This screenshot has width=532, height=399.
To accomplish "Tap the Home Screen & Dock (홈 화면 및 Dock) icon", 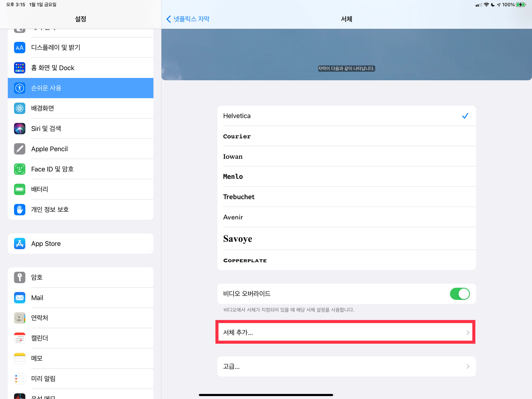I will tap(19, 68).
